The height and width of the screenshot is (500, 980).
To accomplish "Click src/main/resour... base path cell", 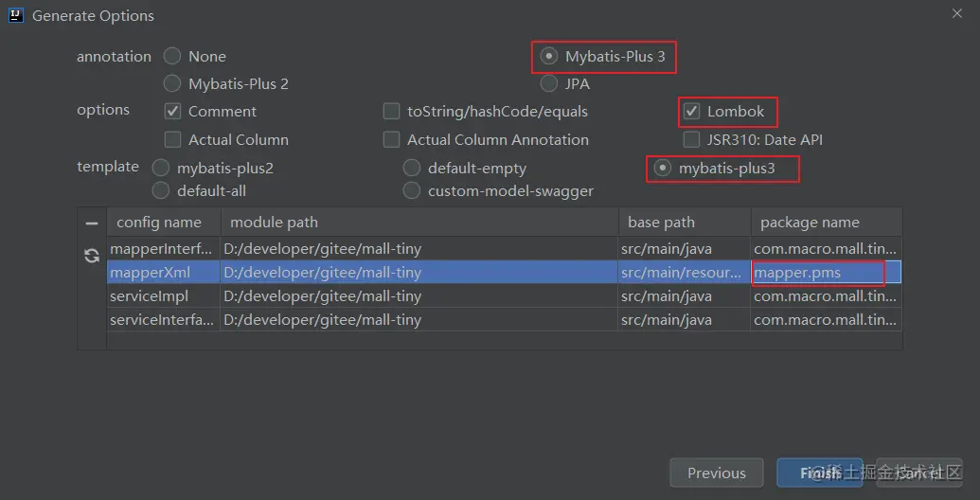I will tap(685, 273).
